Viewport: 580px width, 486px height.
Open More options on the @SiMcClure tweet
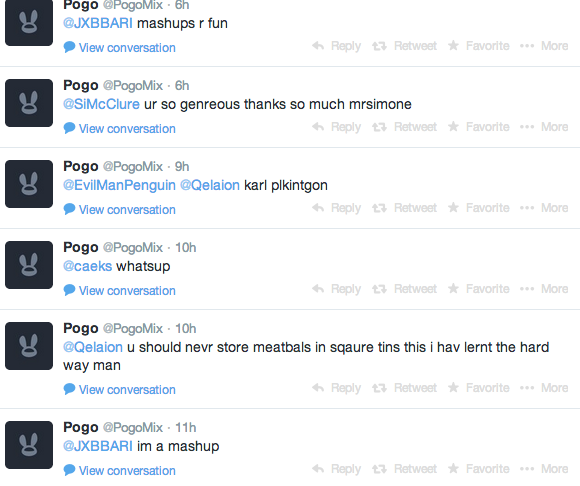(x=544, y=127)
